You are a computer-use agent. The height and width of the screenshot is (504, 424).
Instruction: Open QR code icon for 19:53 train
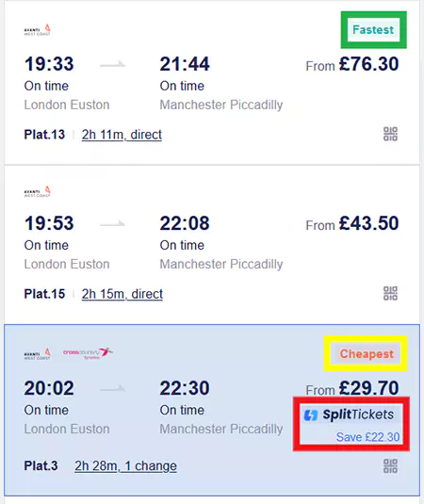tap(390, 293)
